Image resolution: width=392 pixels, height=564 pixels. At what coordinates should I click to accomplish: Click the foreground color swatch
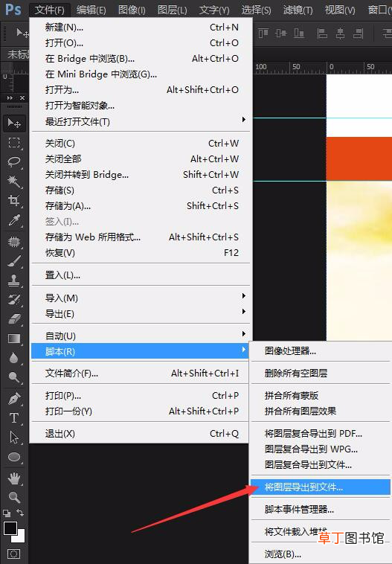[10, 528]
